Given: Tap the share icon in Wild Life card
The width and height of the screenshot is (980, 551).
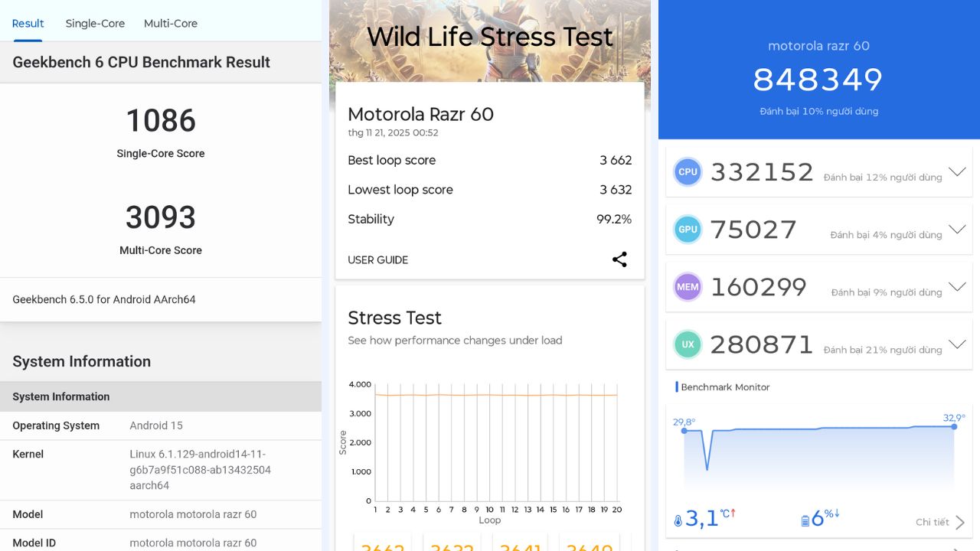Looking at the screenshot, I should pos(619,259).
